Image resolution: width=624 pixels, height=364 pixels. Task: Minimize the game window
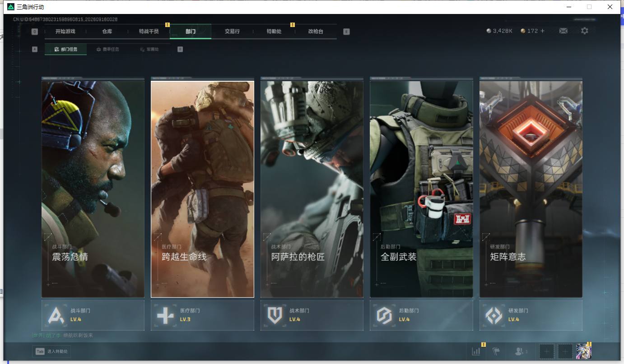click(x=568, y=7)
